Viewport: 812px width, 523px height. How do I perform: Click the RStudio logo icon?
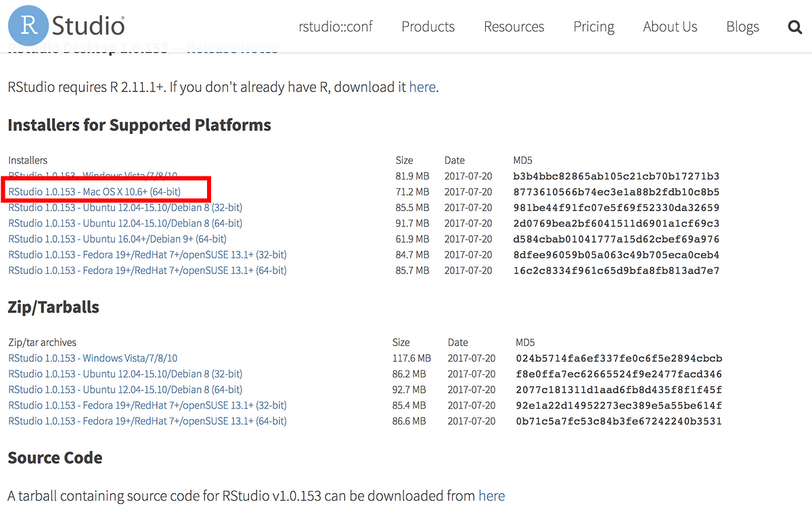coord(66,25)
